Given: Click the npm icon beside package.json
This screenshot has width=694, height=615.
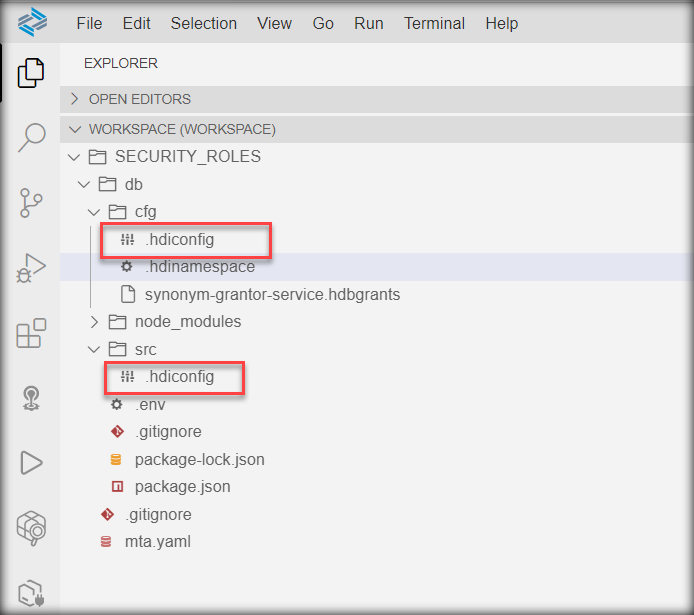Looking at the screenshot, I should [x=117, y=487].
